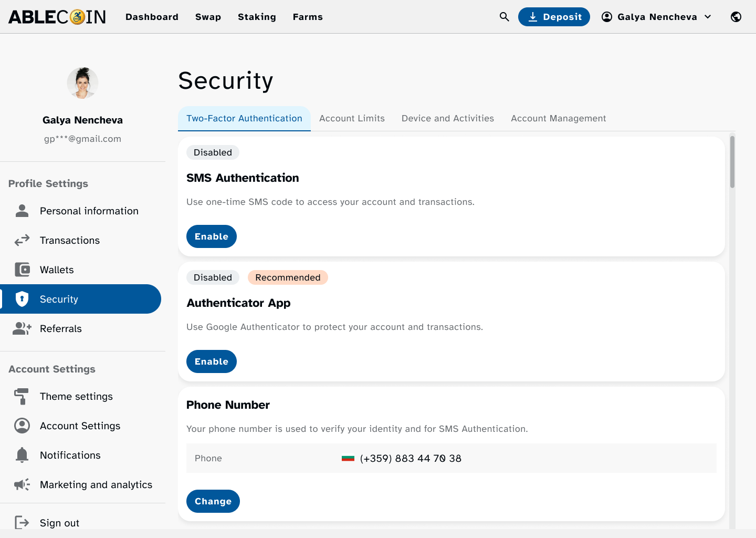Screen dimensions: 756x538
Task: Switch to the Account Limits tab
Action: 352,118
